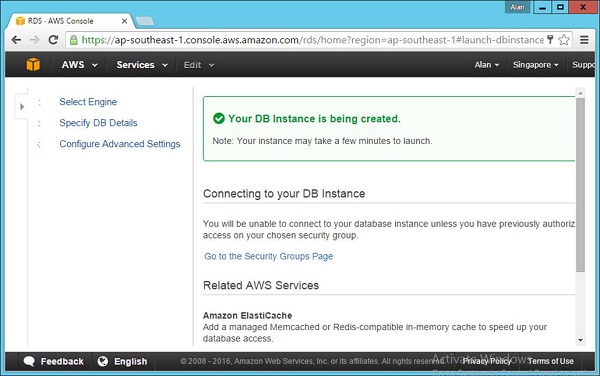The height and width of the screenshot is (376, 600).
Task: Click the address bar URL field
Action: pos(312,40)
